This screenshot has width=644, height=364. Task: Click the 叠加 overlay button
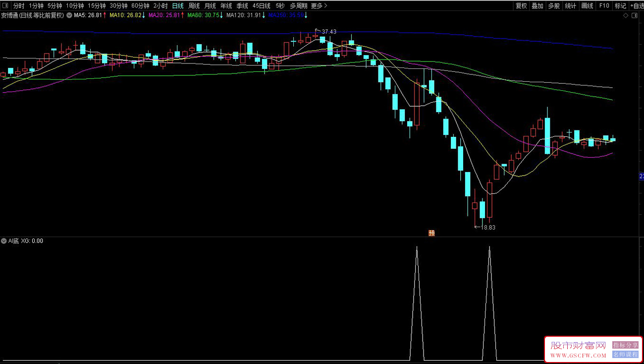pyautogui.click(x=537, y=6)
